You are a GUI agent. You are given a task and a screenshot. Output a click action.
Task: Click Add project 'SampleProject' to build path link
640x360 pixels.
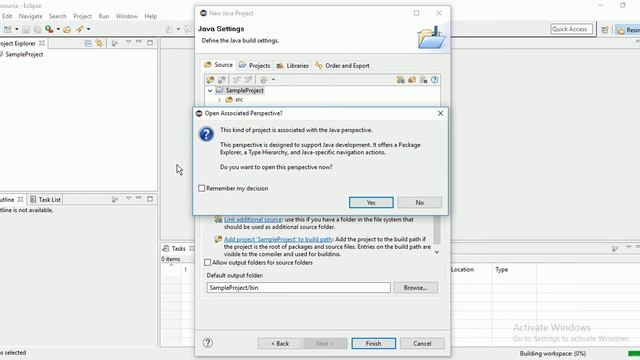[x=278, y=239]
